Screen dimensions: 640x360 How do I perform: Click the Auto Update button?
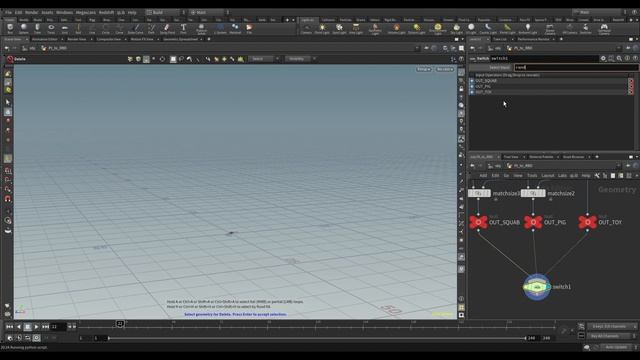(x=616, y=347)
